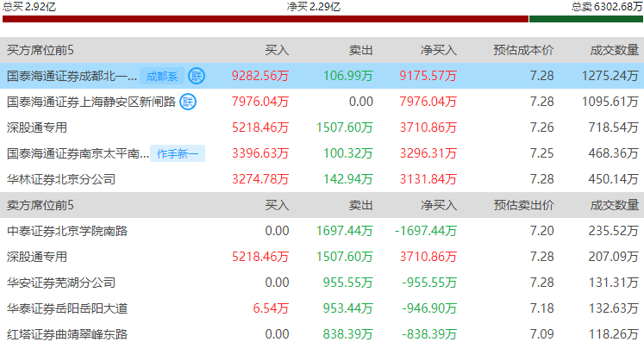Open the 成都系 tag
The width and height of the screenshot is (644, 342).
tap(162, 77)
